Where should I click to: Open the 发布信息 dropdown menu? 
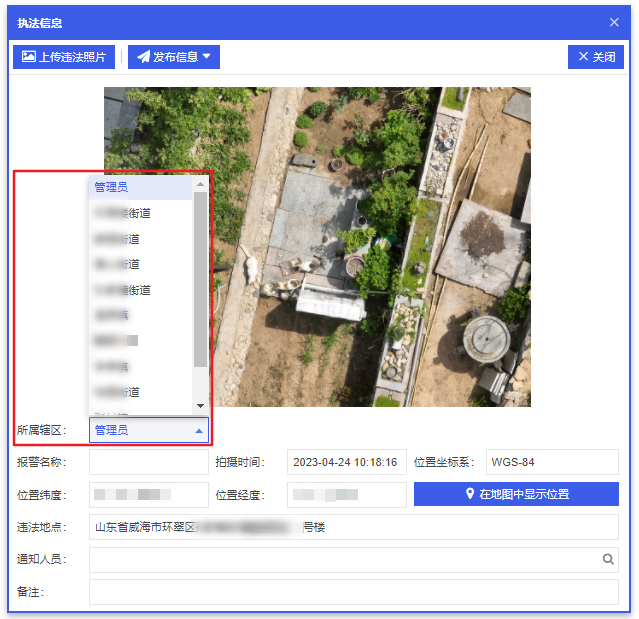point(174,57)
